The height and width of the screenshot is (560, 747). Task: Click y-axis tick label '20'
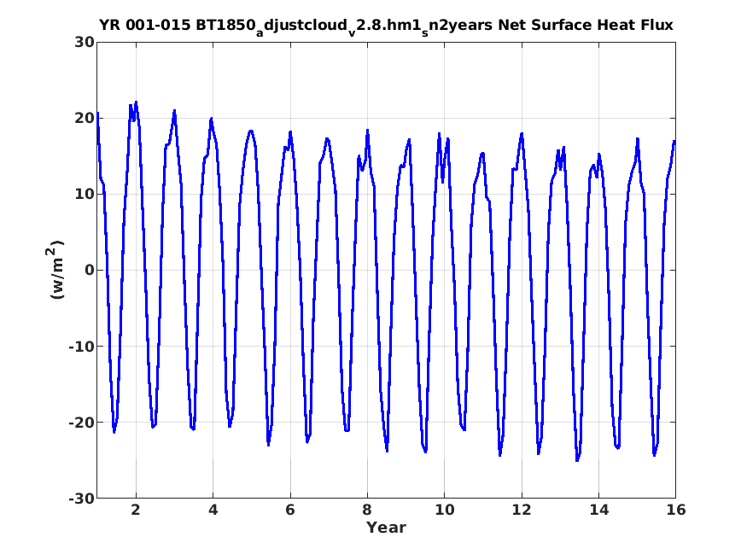click(x=85, y=118)
